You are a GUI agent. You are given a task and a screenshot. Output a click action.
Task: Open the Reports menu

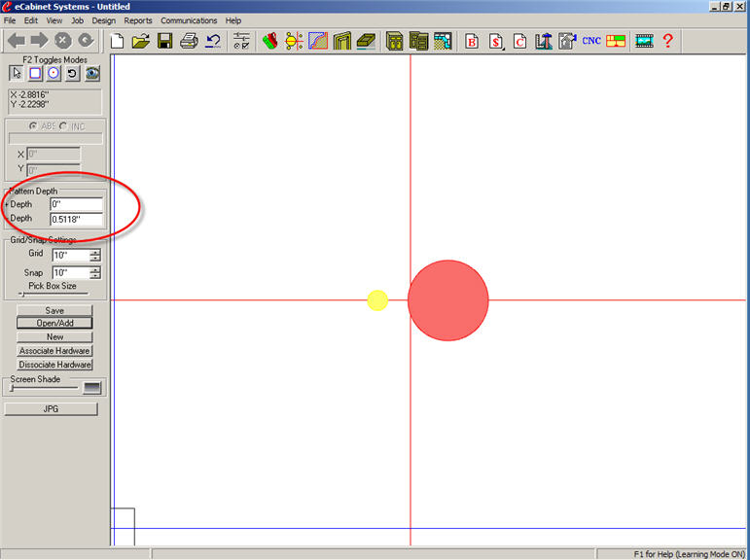(138, 20)
